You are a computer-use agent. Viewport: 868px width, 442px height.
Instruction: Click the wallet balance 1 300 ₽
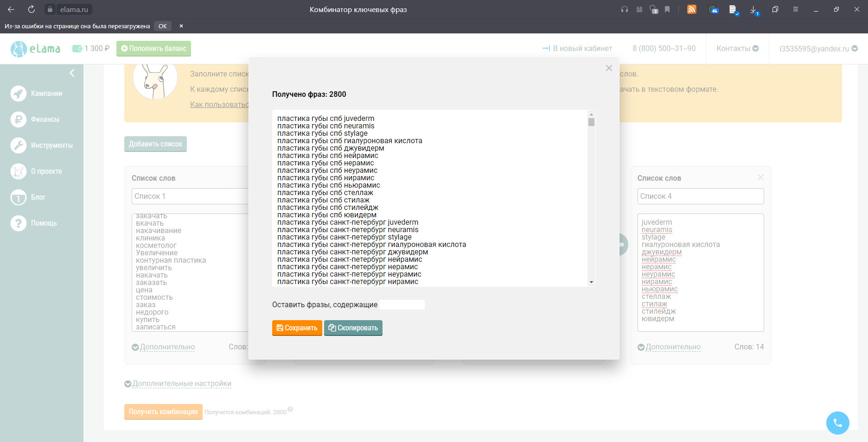91,48
